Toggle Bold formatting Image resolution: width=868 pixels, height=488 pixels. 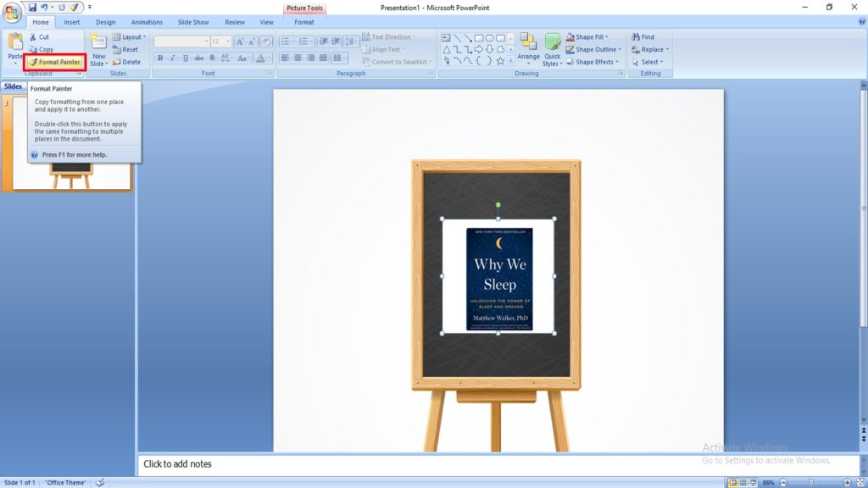[160, 58]
